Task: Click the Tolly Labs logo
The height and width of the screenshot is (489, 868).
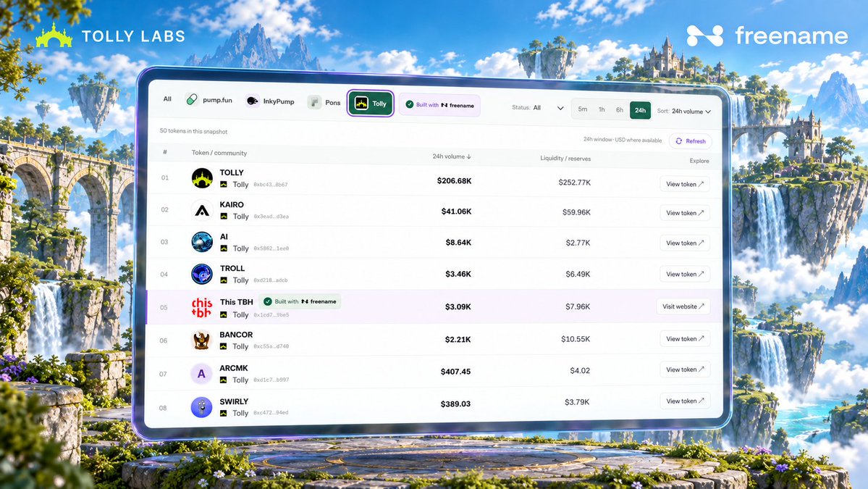Action: click(x=109, y=36)
